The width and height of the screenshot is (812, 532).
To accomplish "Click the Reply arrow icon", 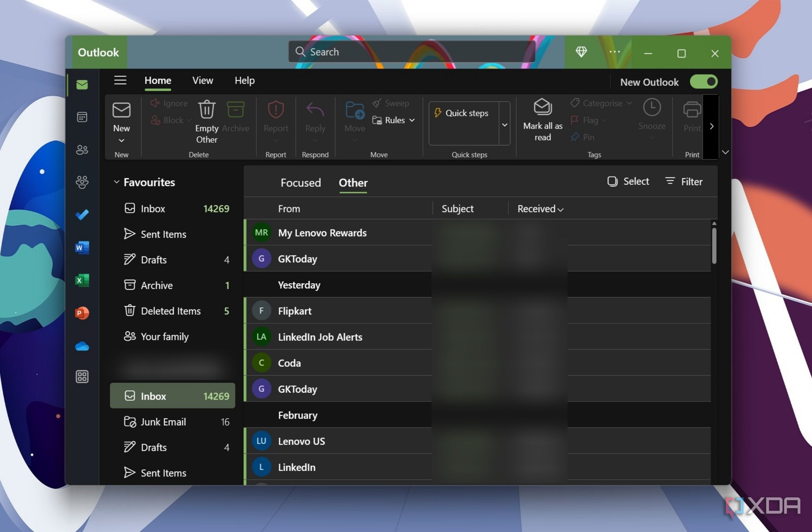I will (315, 109).
